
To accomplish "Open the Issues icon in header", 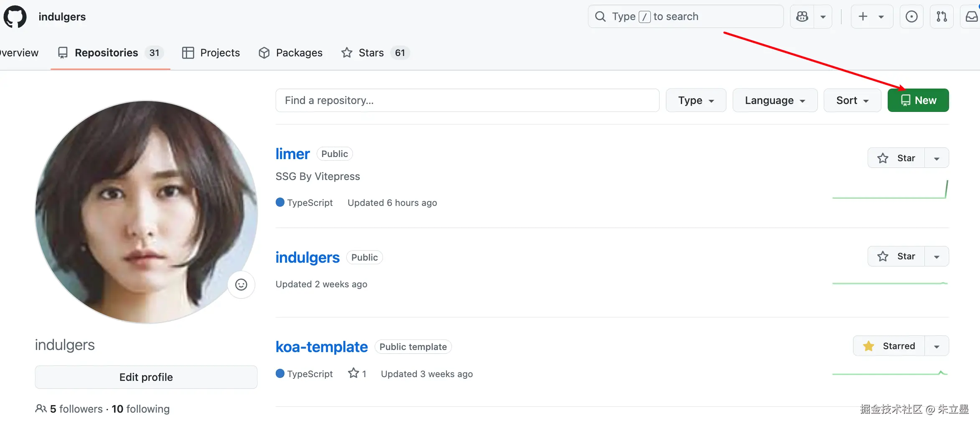I will point(911,17).
